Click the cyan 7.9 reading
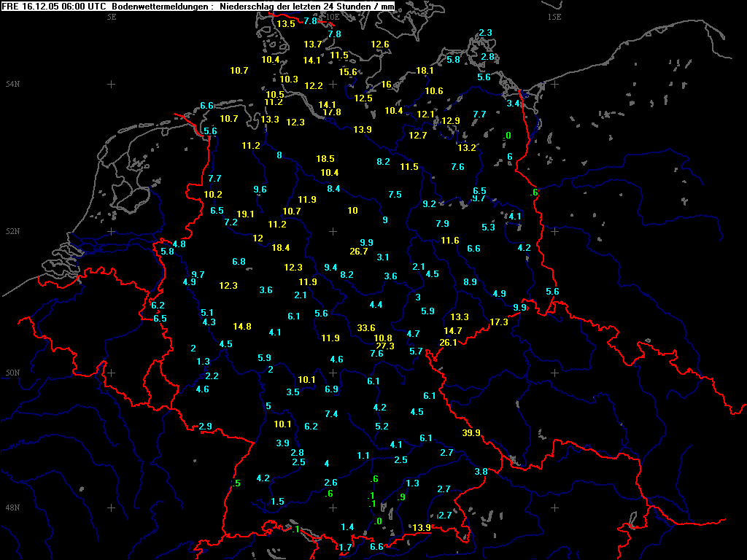The height and width of the screenshot is (560, 747). click(x=442, y=223)
